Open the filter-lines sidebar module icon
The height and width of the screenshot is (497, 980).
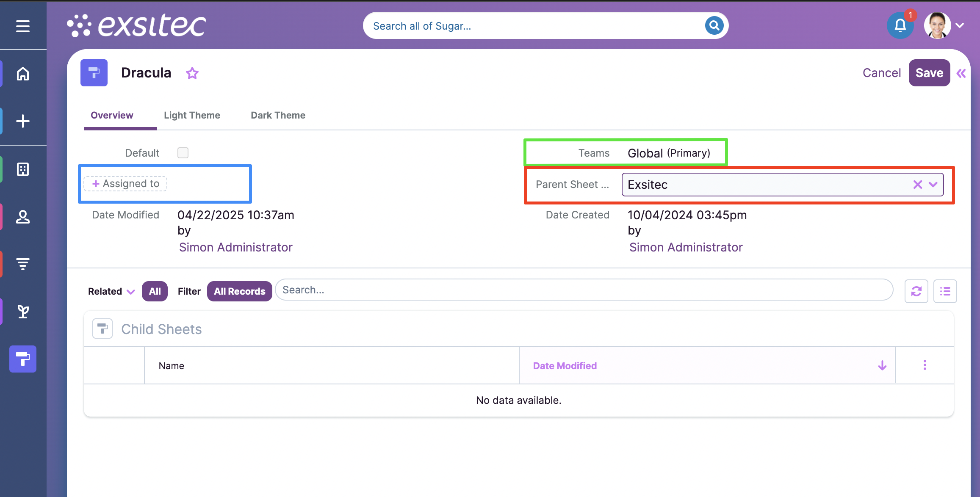(x=23, y=264)
